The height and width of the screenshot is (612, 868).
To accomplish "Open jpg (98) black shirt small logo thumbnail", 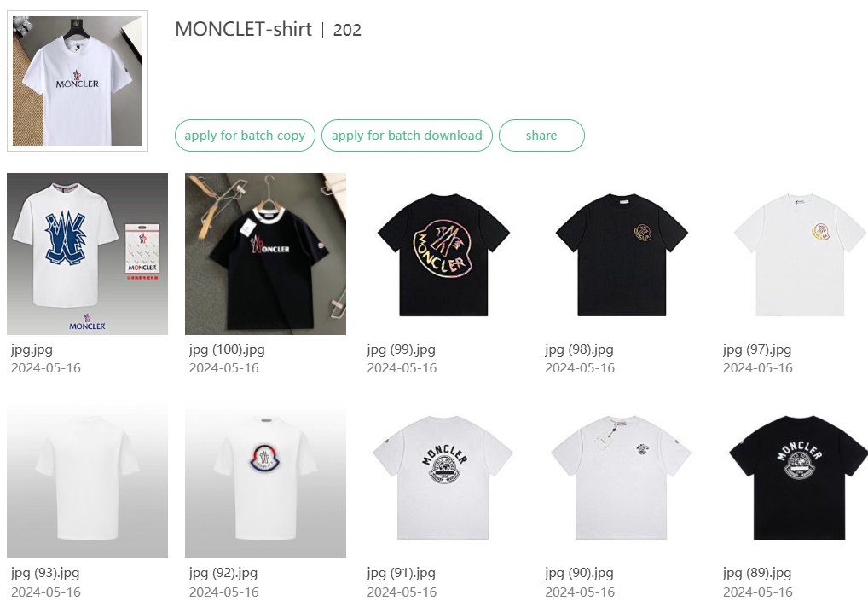I will coord(622,254).
